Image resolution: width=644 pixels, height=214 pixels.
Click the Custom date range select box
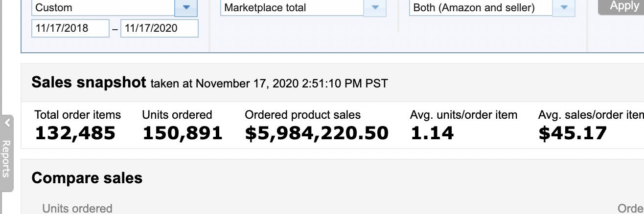[x=103, y=8]
